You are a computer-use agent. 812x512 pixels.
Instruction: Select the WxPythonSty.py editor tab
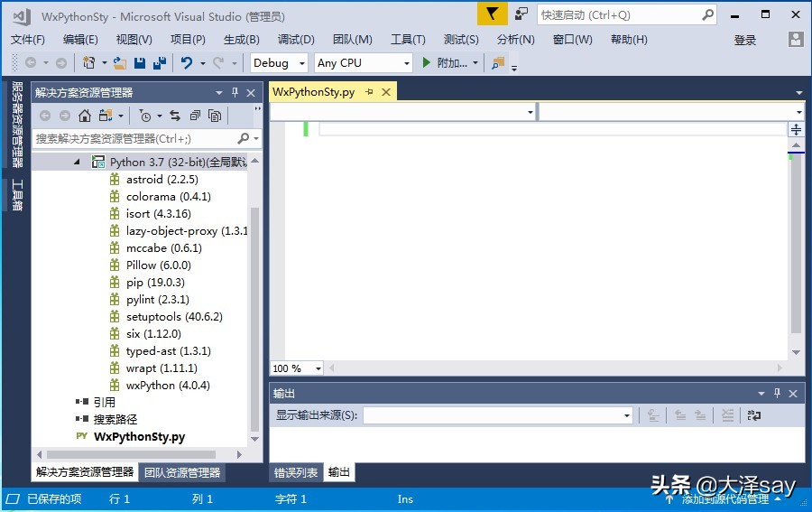314,92
